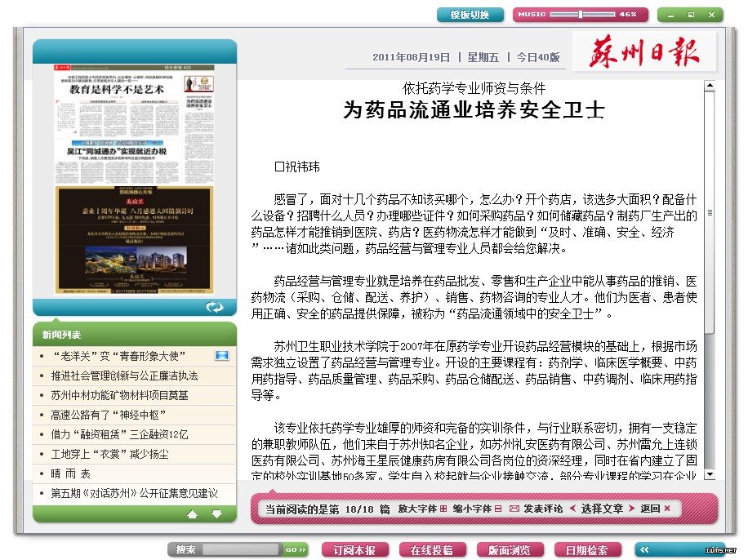Click the envelope icon beside 发表评论

pyautogui.click(x=514, y=509)
